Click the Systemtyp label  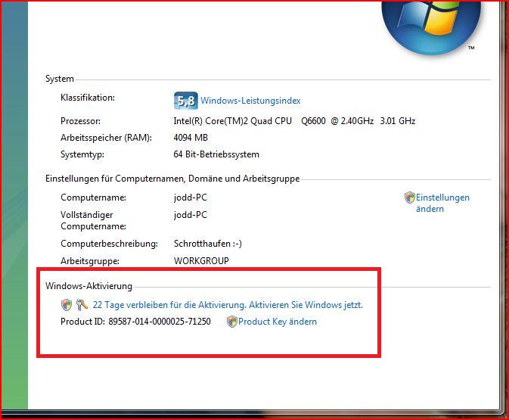pyautogui.click(x=82, y=154)
